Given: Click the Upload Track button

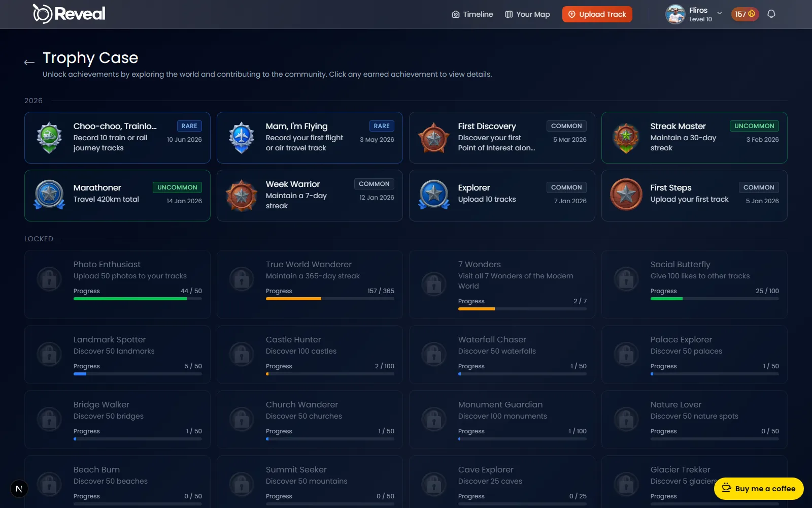Looking at the screenshot, I should tap(597, 14).
